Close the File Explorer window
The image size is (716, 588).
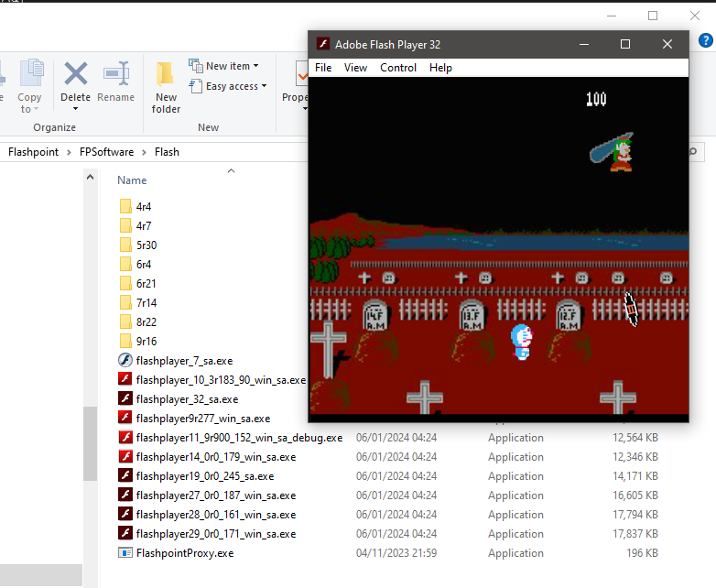[x=695, y=16]
